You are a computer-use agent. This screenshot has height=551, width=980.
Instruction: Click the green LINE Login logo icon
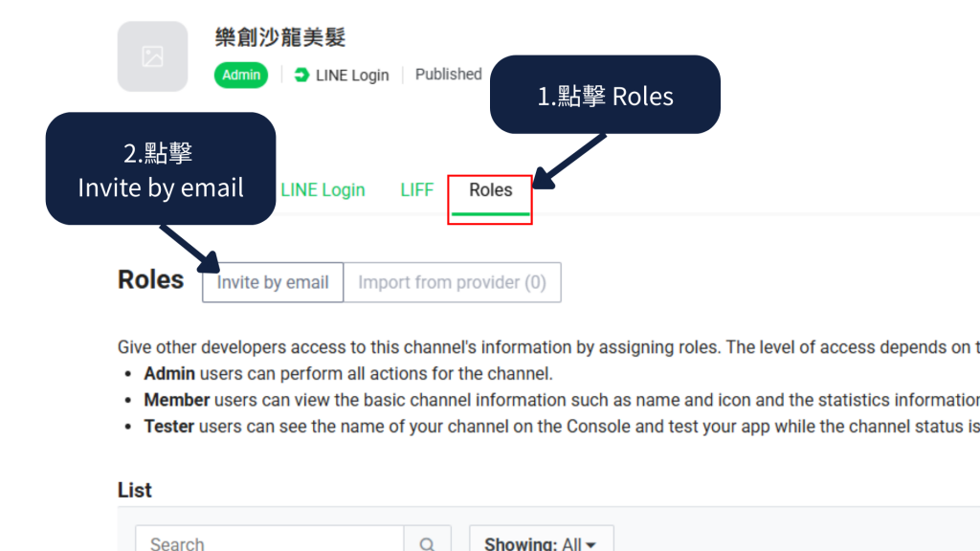(x=301, y=75)
